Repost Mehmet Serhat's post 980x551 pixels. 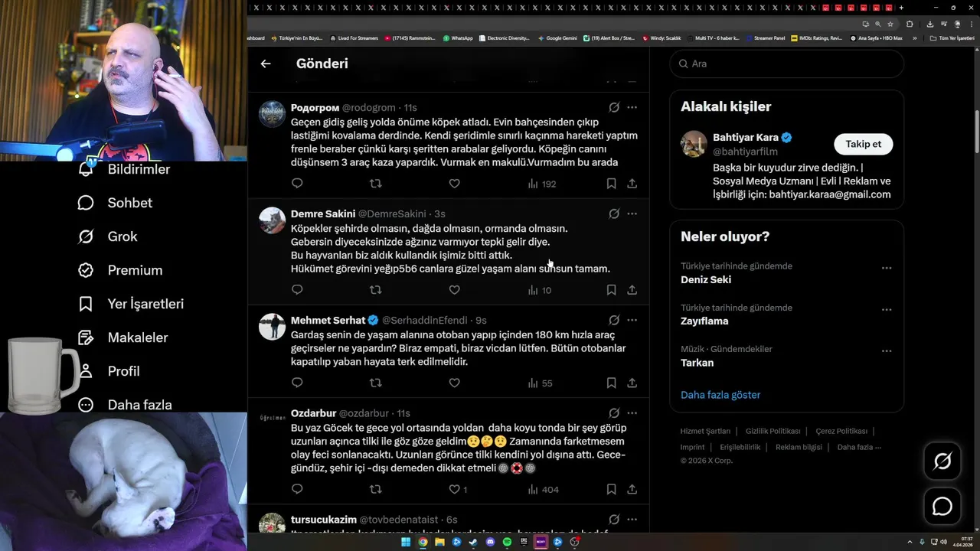(x=375, y=383)
